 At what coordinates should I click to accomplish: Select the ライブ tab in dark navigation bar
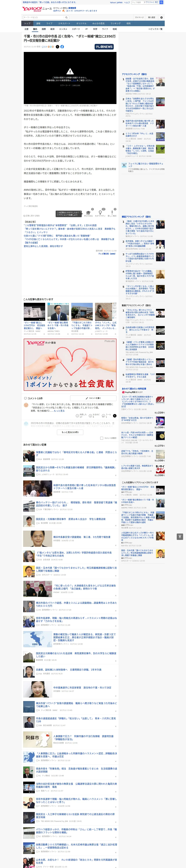coord(49,23)
